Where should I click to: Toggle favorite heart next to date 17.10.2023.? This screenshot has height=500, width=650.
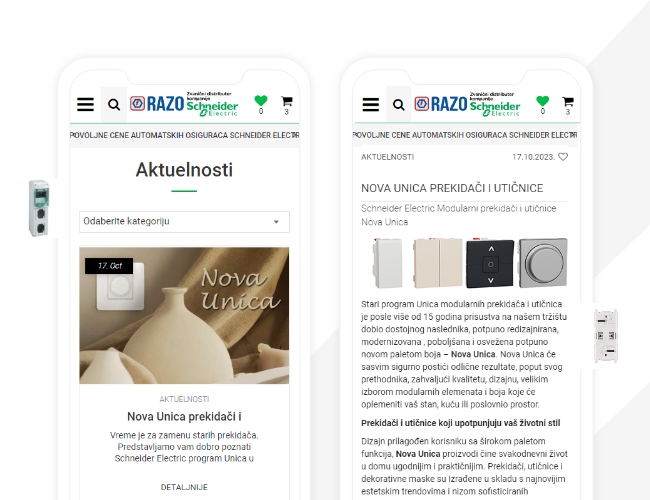coord(563,157)
